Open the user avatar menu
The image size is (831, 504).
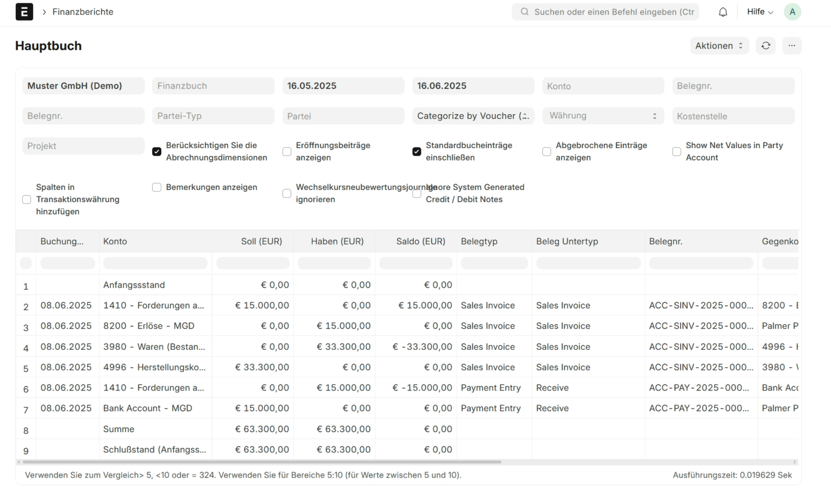[x=792, y=12]
